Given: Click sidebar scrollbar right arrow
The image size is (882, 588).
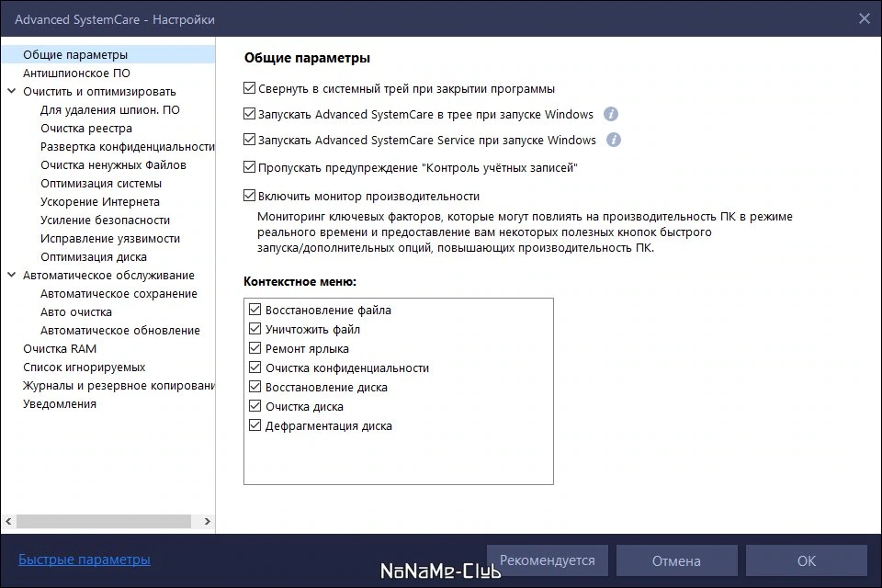Looking at the screenshot, I should [x=207, y=521].
